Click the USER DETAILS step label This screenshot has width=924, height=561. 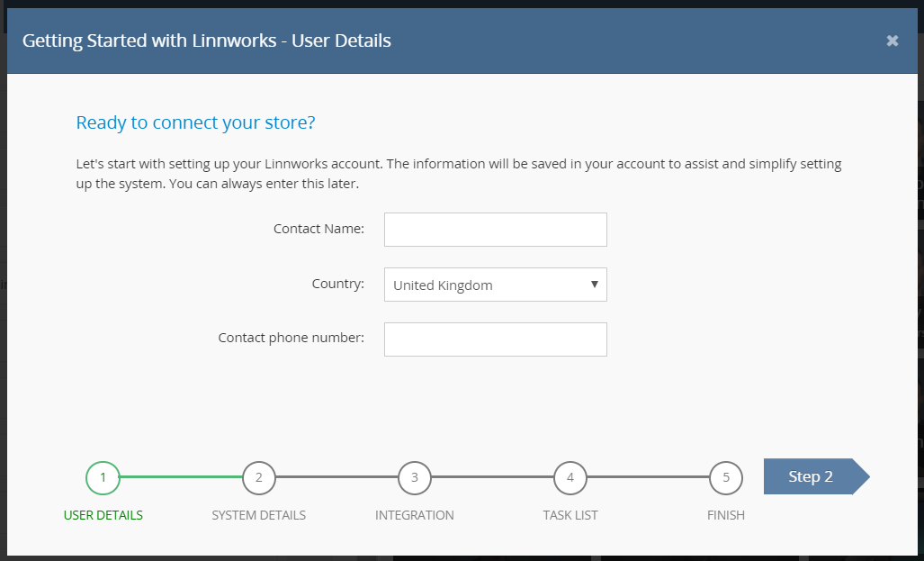pyautogui.click(x=103, y=515)
